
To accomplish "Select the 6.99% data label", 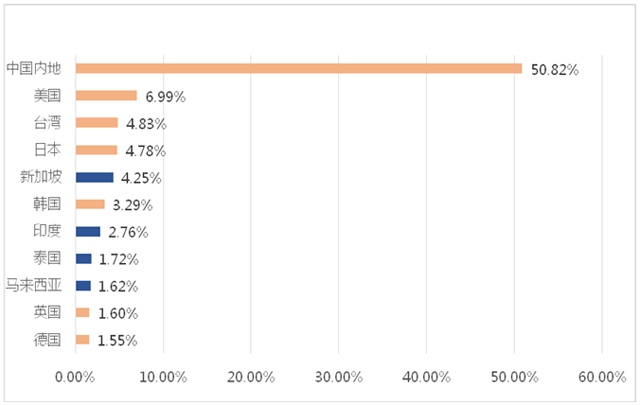I will [164, 96].
